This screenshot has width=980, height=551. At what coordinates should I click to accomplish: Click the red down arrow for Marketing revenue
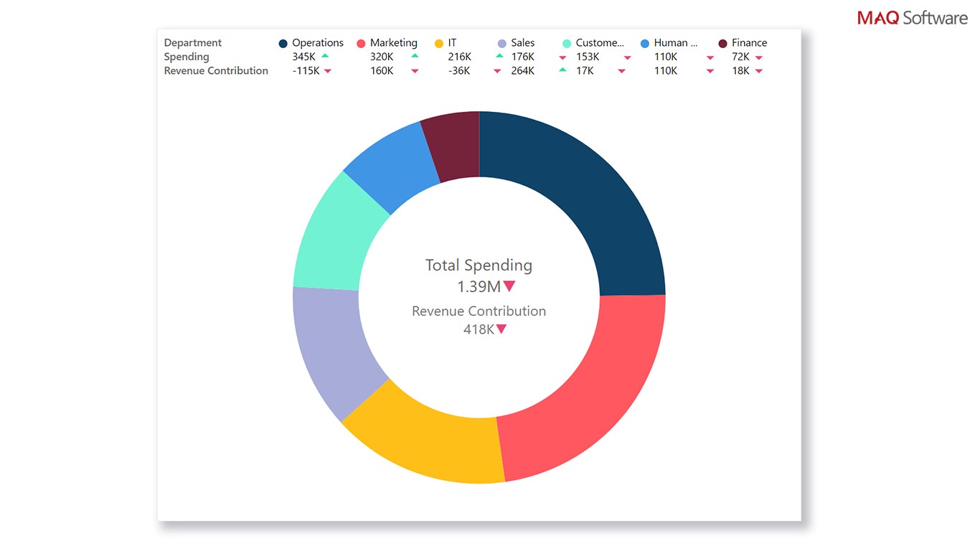coord(415,71)
